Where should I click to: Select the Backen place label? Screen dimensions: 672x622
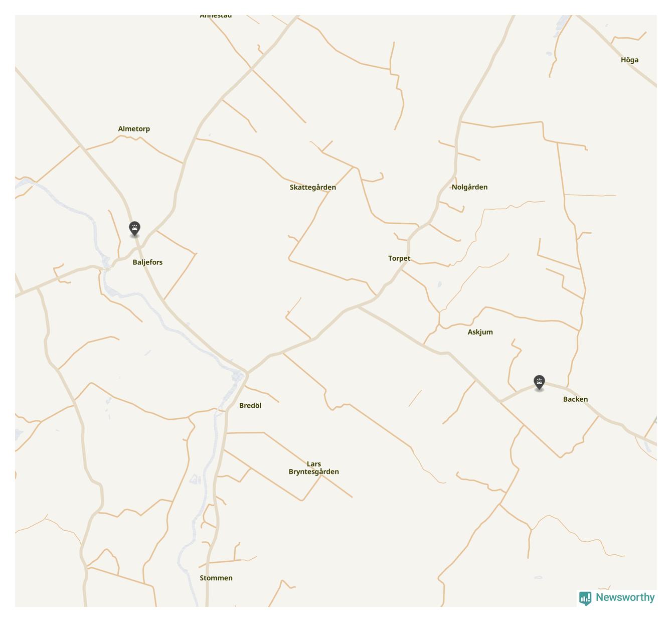[x=575, y=399]
